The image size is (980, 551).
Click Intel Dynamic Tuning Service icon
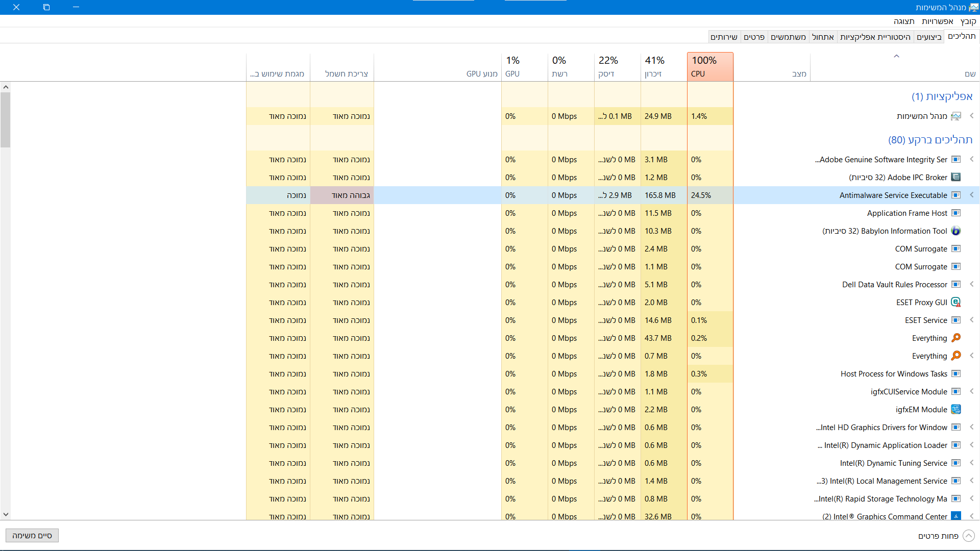tap(956, 463)
